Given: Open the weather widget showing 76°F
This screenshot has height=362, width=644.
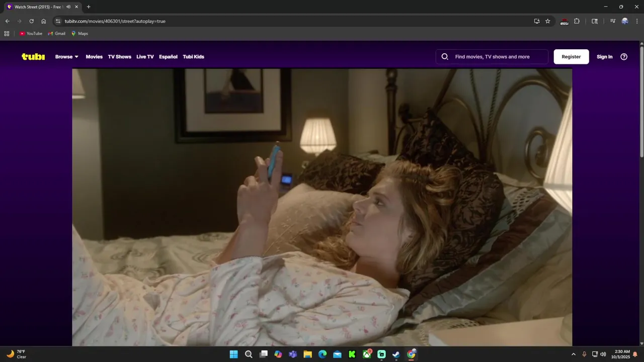Looking at the screenshot, I should (16, 354).
